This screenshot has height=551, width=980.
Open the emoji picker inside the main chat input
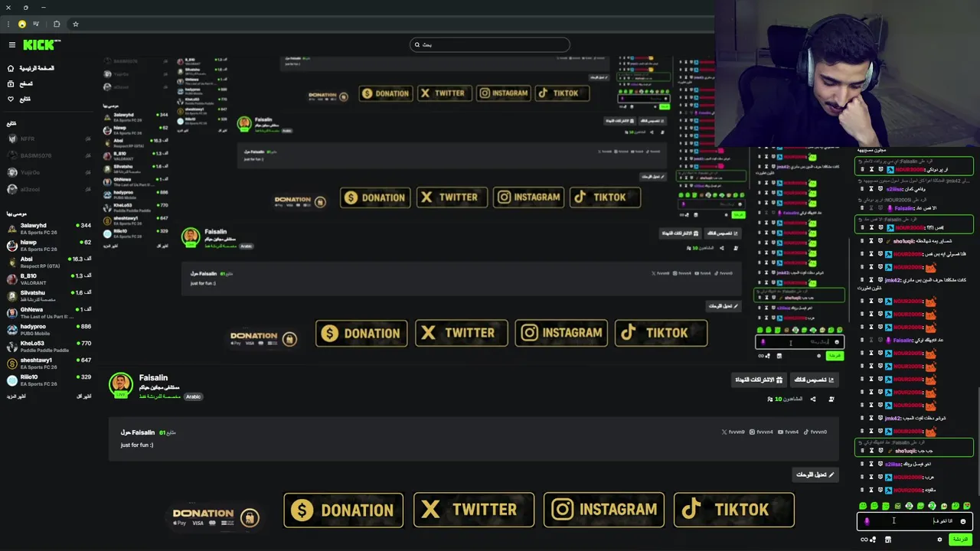pos(963,521)
